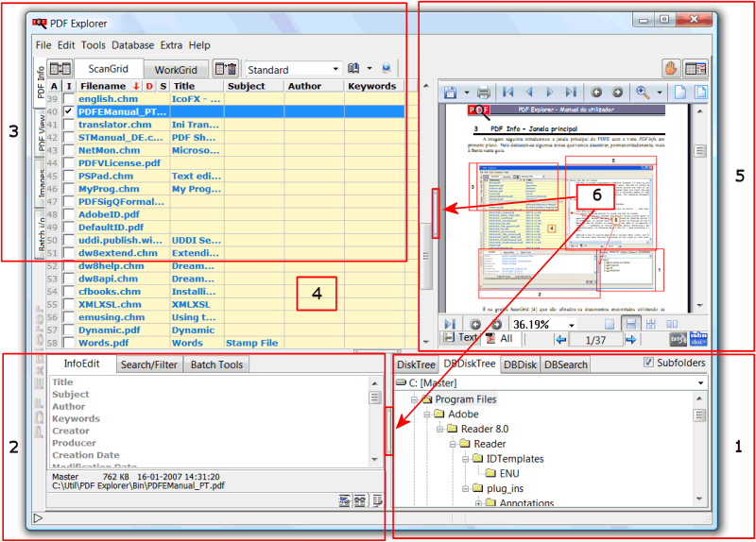Image resolution: width=756 pixels, height=542 pixels.
Task: Collapse the Adobe folder node
Action: coord(427,415)
